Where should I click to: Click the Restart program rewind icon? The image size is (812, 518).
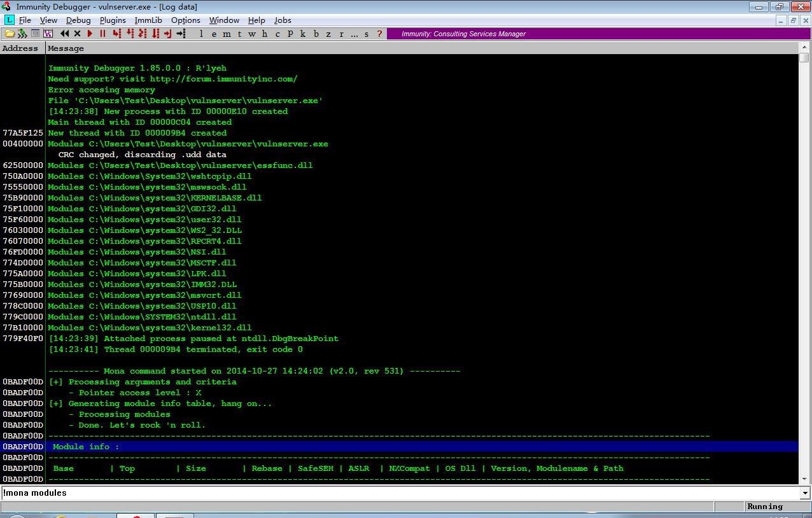click(x=64, y=34)
